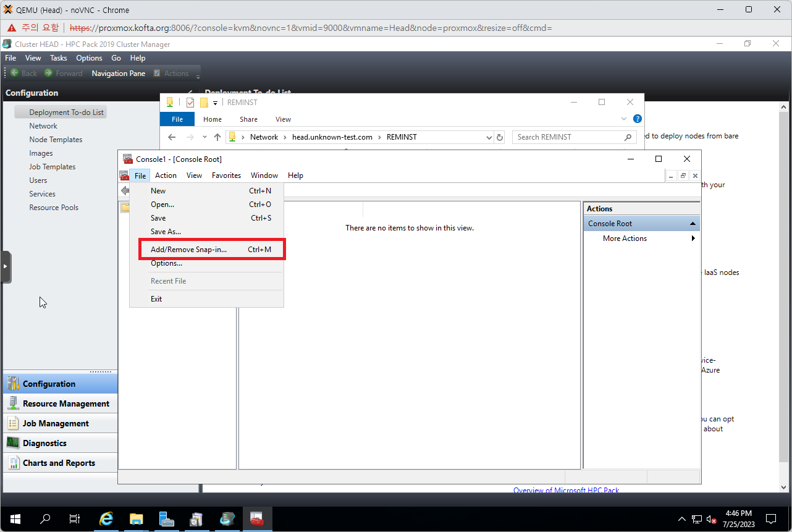Select Save As in the File menu
Screen dimensions: 792x532
pos(166,232)
